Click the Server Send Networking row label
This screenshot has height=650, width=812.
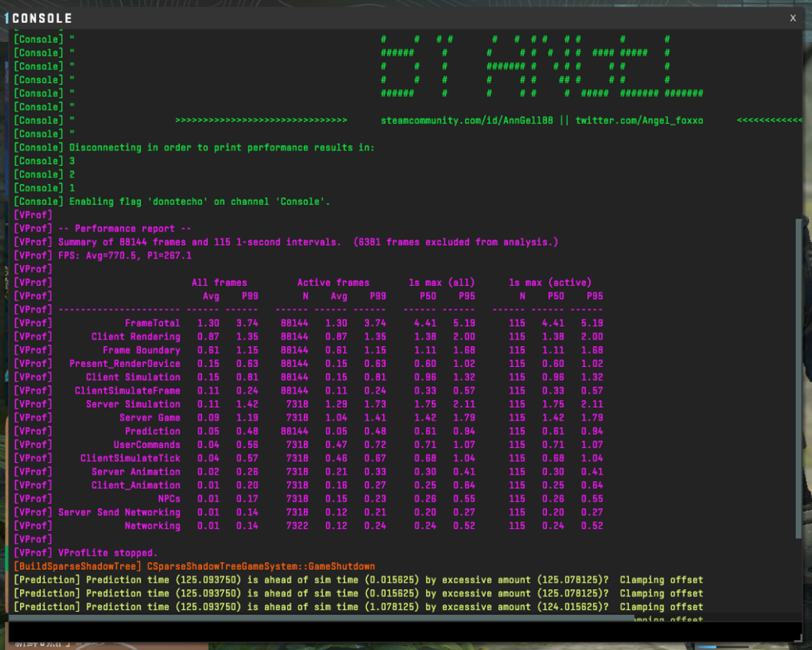(119, 511)
